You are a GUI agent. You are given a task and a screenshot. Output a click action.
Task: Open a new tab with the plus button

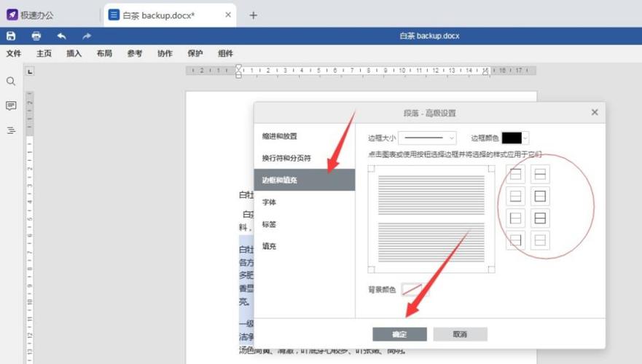[x=253, y=15]
